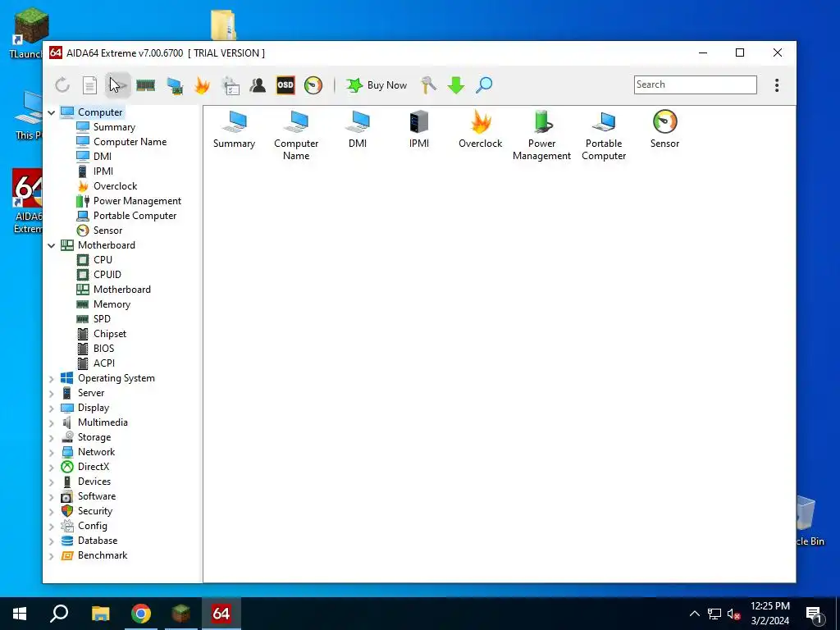Open the preferences tools icon
The image size is (840, 630).
point(428,84)
